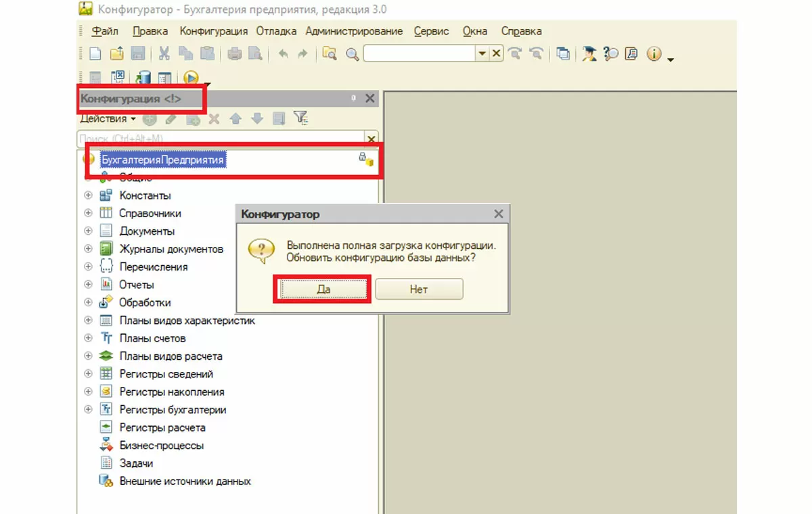Screen dimensions: 812x514
Task: Click the info About icon
Action: tap(654, 54)
